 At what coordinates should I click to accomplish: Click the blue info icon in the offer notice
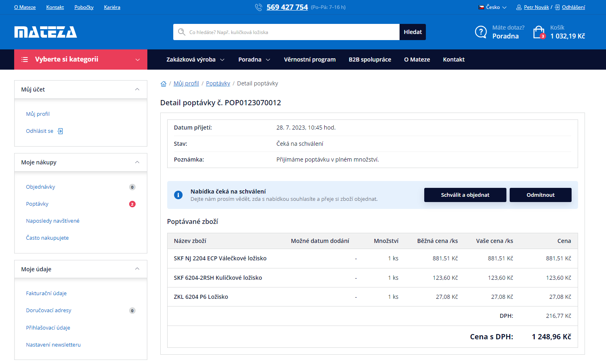click(178, 195)
